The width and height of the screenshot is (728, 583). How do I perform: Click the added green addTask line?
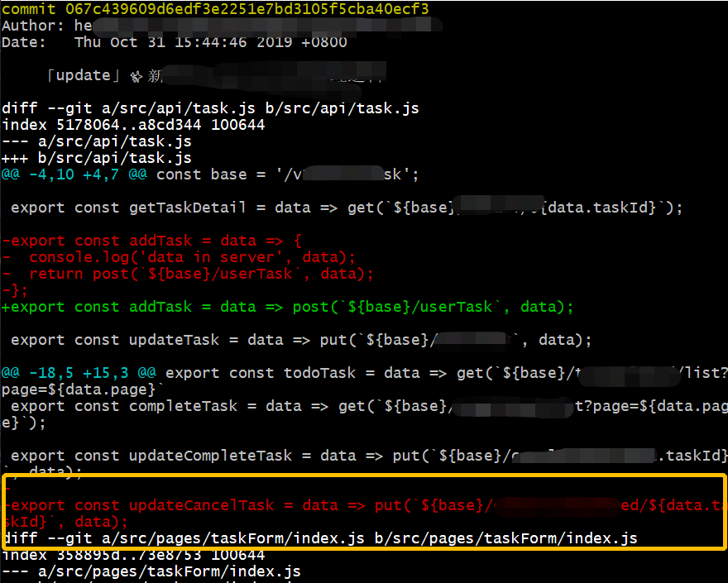tap(288, 307)
